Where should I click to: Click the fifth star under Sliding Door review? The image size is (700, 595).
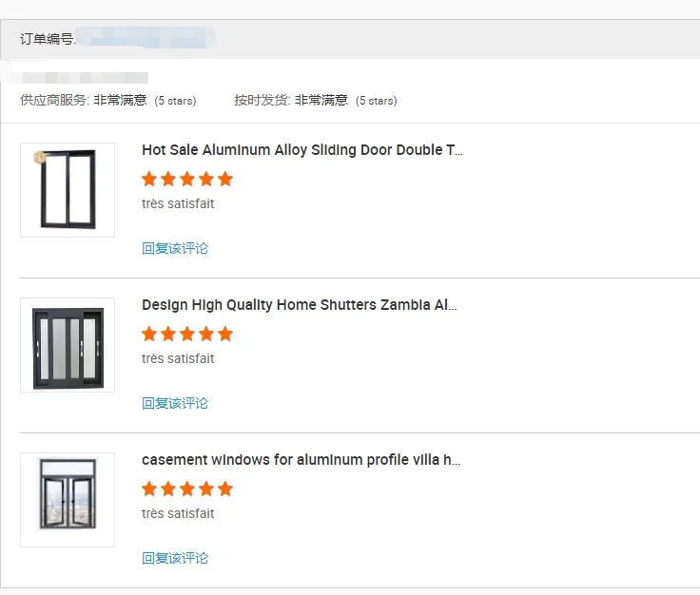click(x=225, y=179)
